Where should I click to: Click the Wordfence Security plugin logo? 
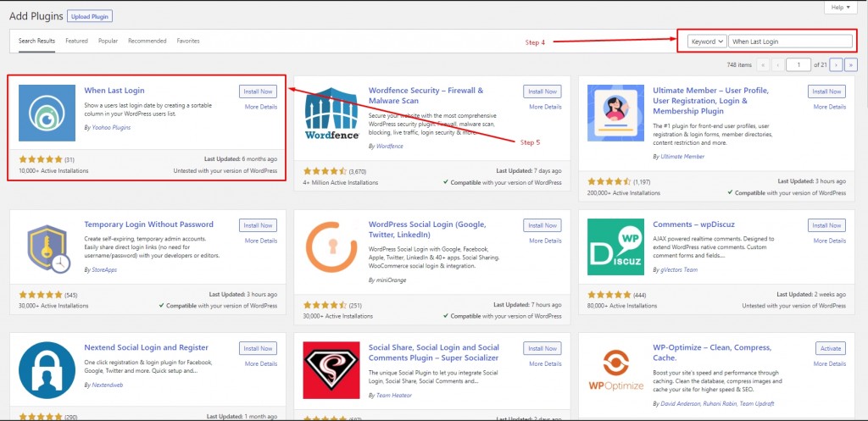click(x=331, y=113)
